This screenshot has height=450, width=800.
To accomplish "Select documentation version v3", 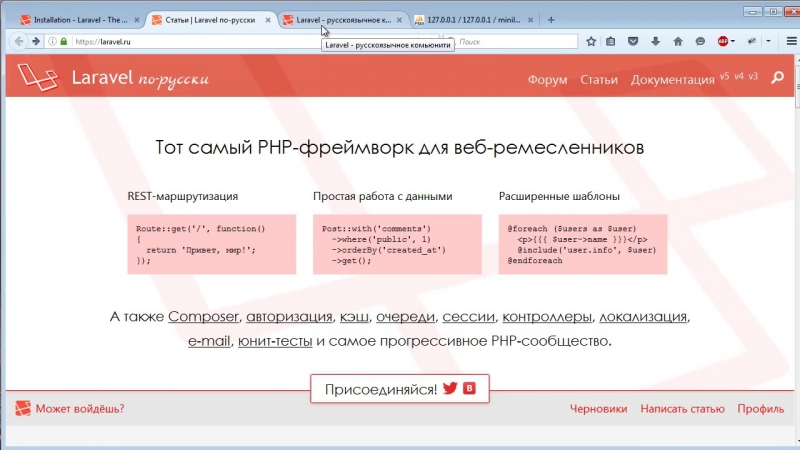I will coord(753,76).
